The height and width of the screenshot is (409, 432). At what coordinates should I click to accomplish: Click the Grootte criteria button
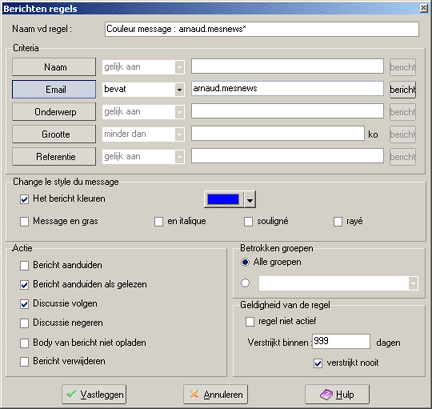tap(54, 134)
